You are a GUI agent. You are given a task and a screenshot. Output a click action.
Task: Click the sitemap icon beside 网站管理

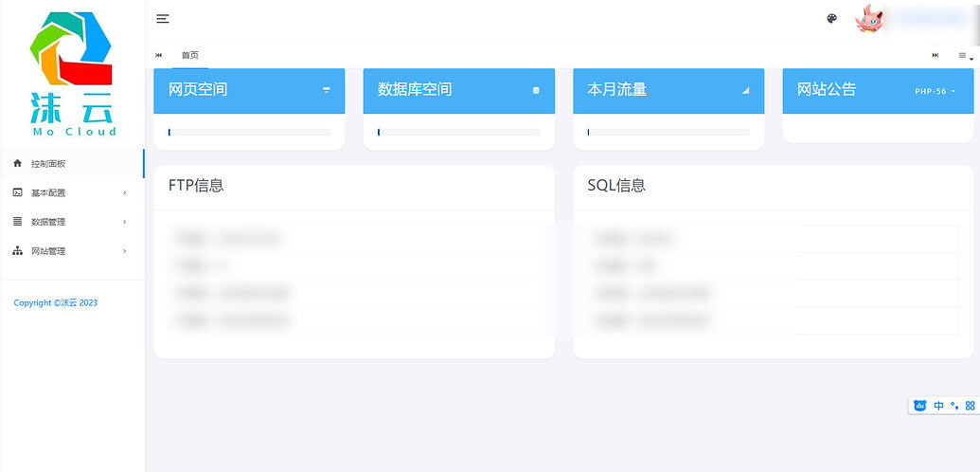coord(17,251)
